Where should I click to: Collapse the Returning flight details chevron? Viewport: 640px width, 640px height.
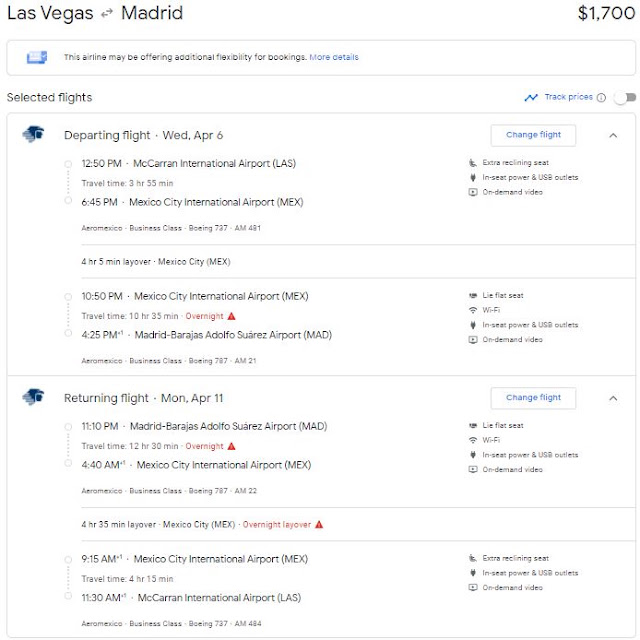coord(613,398)
